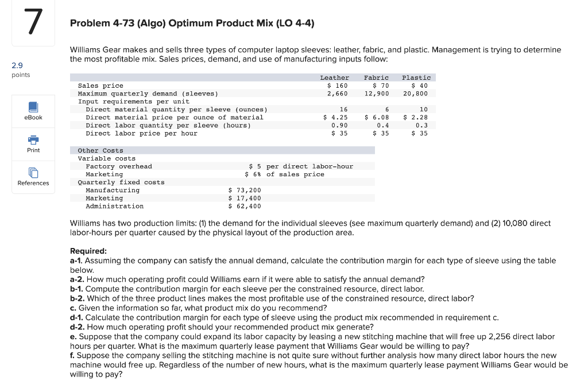Image resolution: width=588 pixels, height=384 pixels.
Task: Select the blue book glyph above eBook label
Action: pos(33,107)
